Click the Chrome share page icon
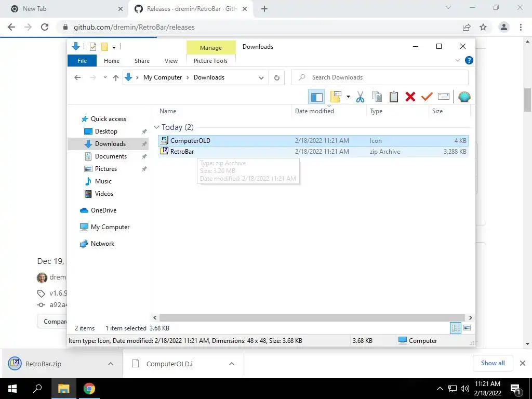Viewport: 532px width, 399px height. click(467, 27)
